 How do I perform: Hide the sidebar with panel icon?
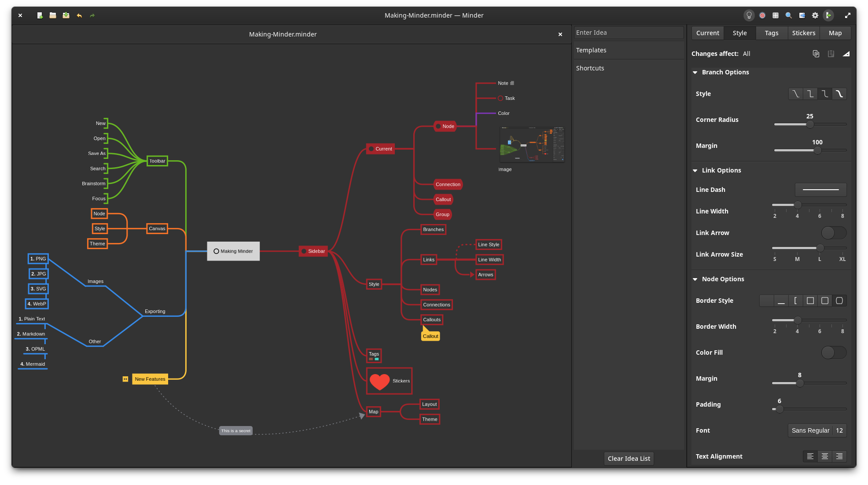[828, 15]
